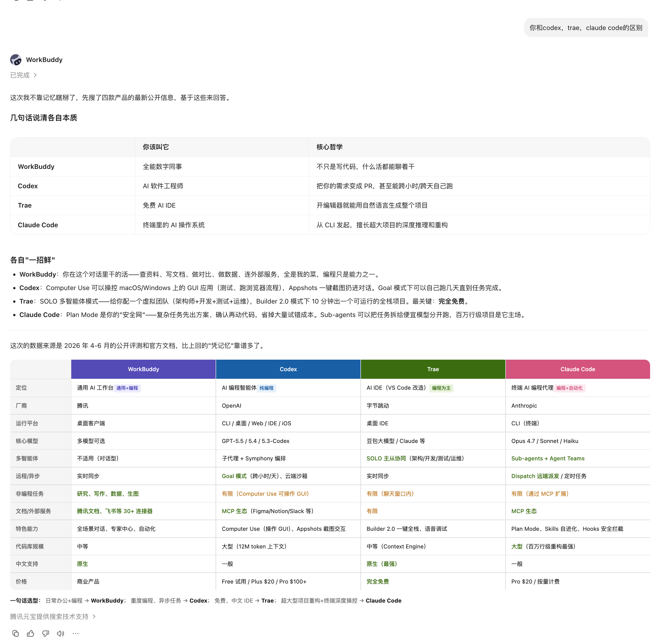Click the "纯编程" tag badge

[x=266, y=388]
